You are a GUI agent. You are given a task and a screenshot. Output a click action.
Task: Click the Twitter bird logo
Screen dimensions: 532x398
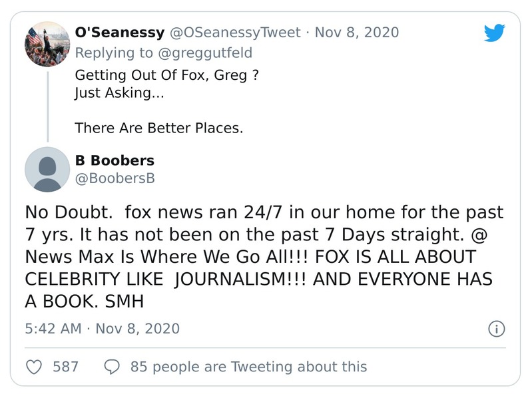tap(494, 33)
